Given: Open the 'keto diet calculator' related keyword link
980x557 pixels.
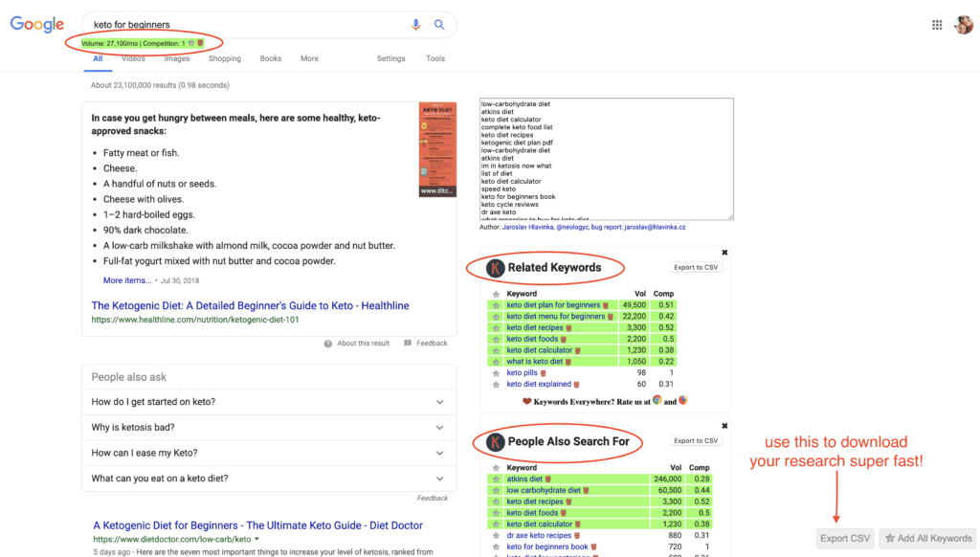Looking at the screenshot, I should 540,350.
